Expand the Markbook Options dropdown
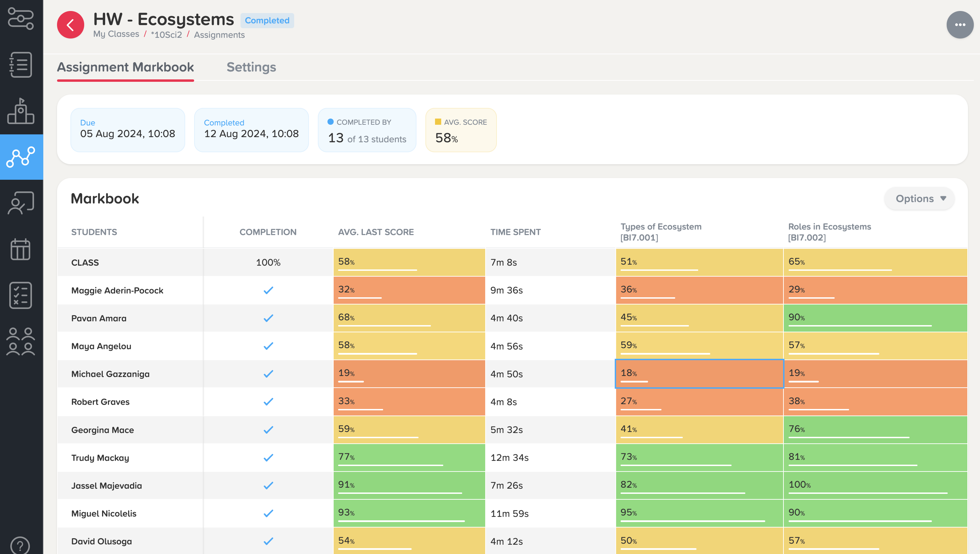Screen dimensions: 980x554 coord(919,199)
